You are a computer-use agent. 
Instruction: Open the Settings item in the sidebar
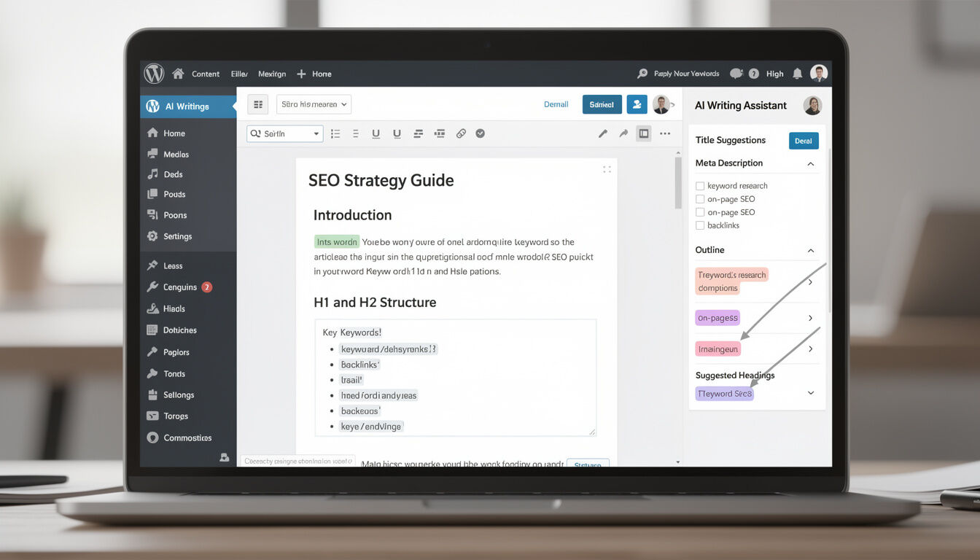(x=177, y=236)
